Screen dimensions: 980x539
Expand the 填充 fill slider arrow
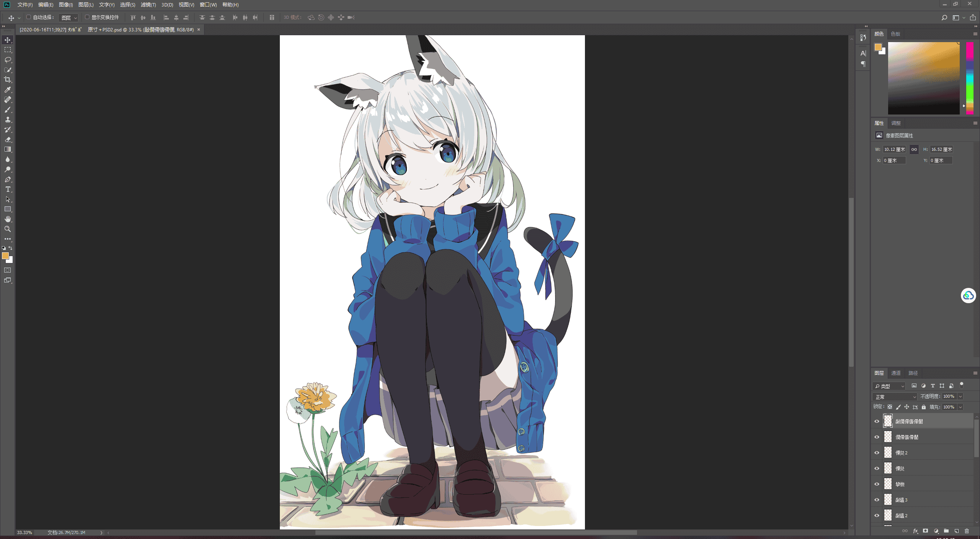(x=960, y=407)
